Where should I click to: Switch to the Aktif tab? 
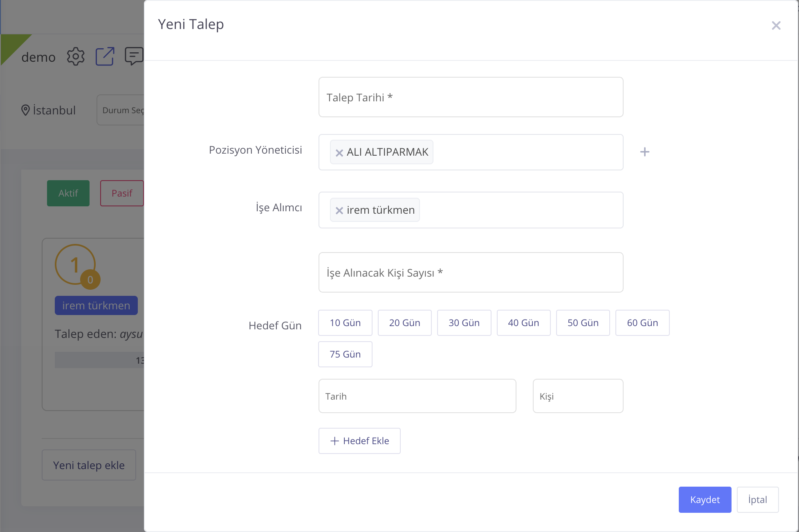click(68, 193)
